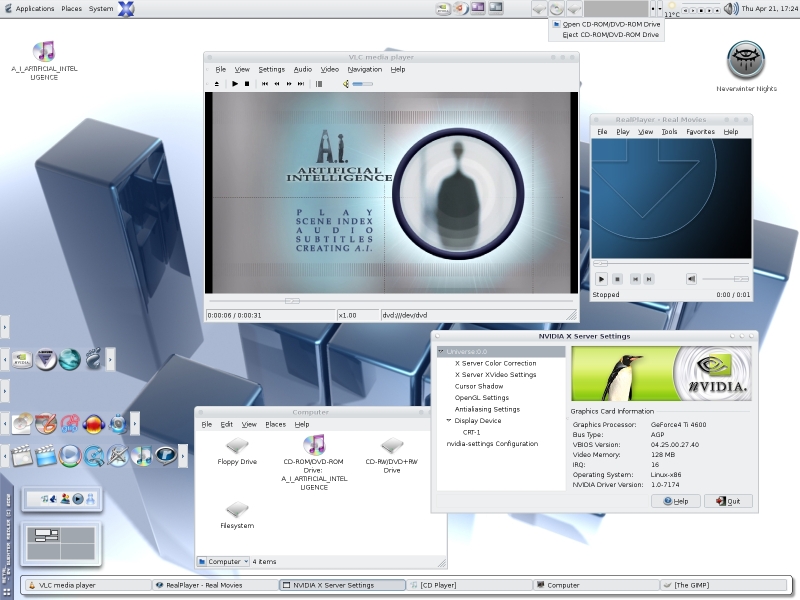
Task: Rewind using VLC slower button
Action: 277,84
